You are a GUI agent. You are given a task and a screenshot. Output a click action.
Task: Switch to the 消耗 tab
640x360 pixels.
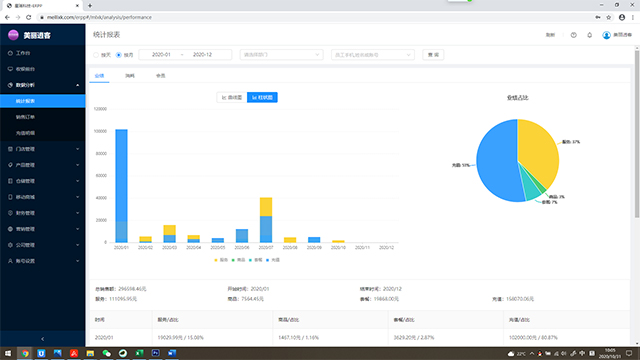tap(130, 76)
